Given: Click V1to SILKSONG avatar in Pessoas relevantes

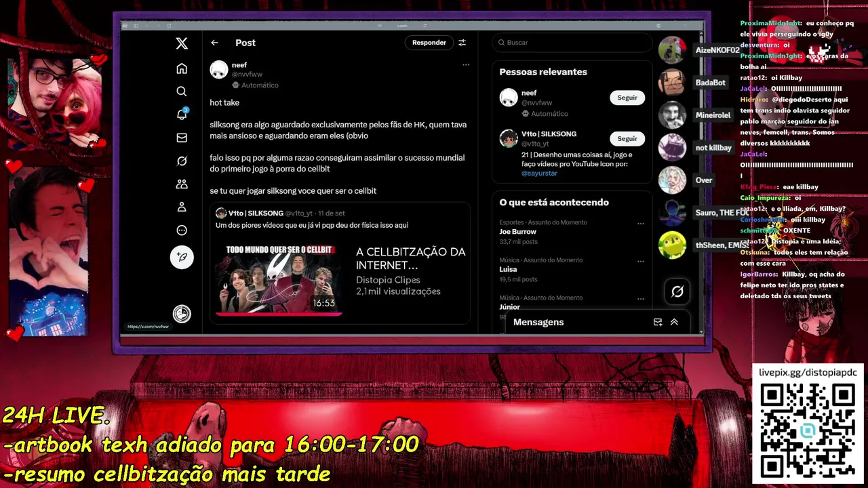Looking at the screenshot, I should [x=509, y=138].
